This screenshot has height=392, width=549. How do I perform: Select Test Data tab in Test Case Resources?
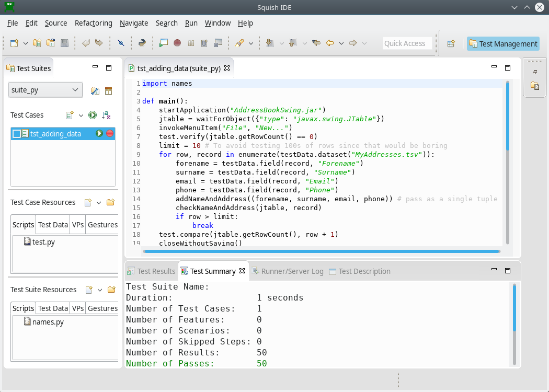coord(53,225)
